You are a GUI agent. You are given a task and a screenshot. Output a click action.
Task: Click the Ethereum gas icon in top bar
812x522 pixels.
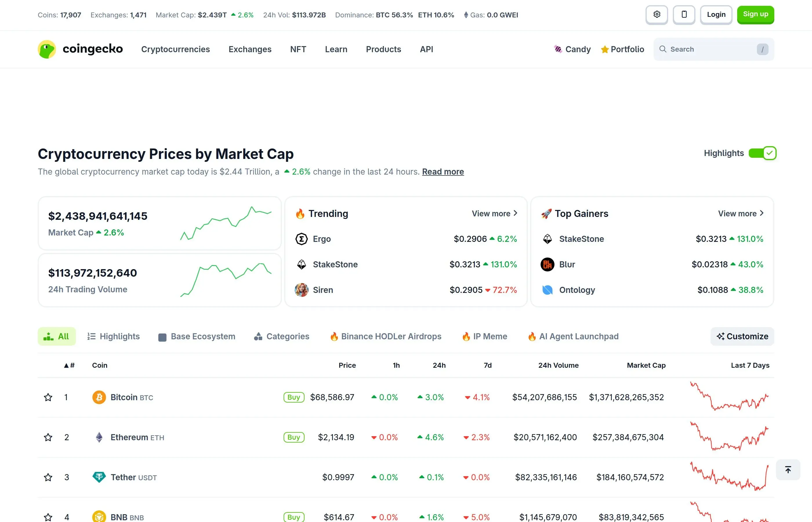click(x=466, y=15)
